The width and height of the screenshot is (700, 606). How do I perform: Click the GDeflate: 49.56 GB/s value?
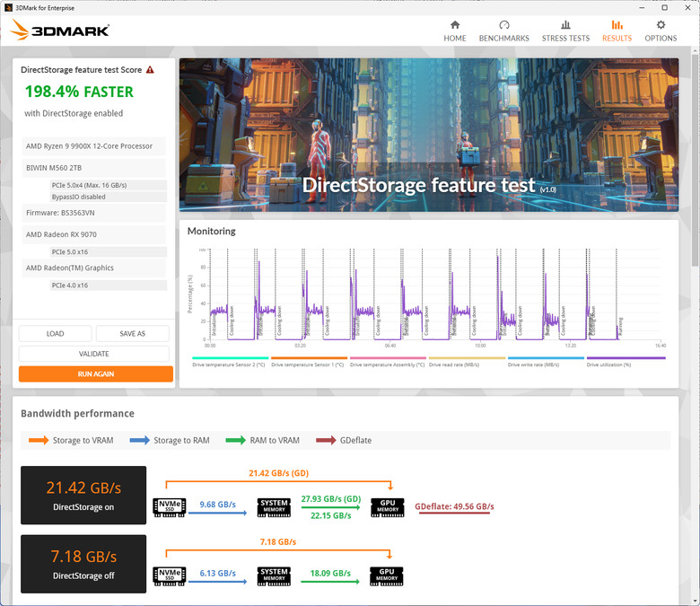(x=454, y=506)
